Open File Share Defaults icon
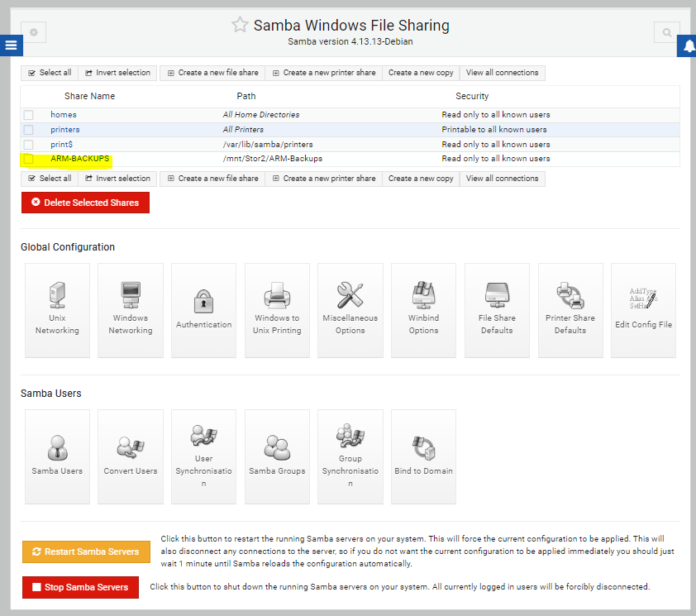 pyautogui.click(x=497, y=310)
